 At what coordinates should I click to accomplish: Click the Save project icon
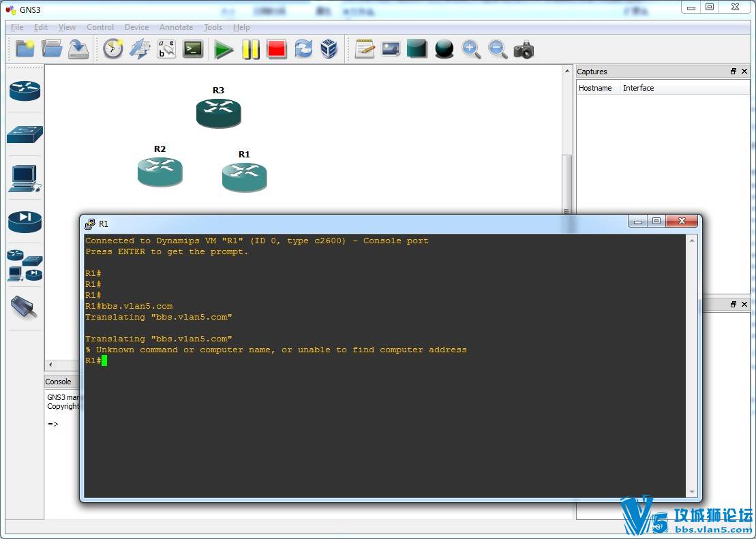[78, 48]
